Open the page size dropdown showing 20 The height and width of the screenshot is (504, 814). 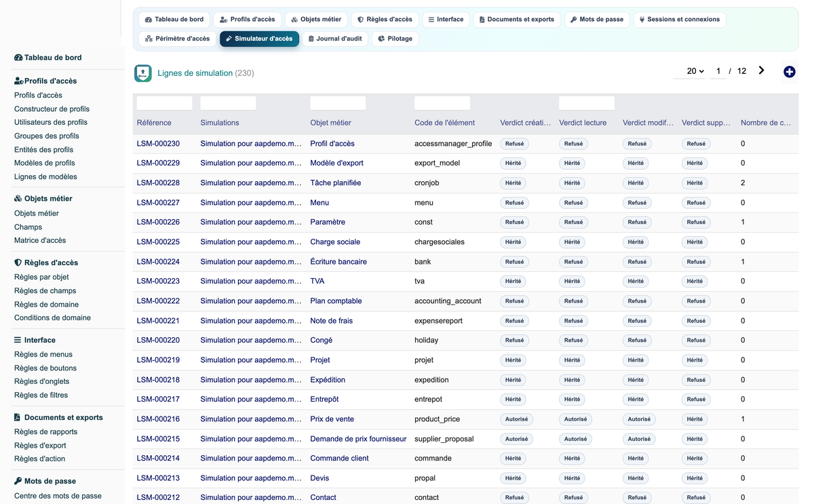(x=689, y=71)
